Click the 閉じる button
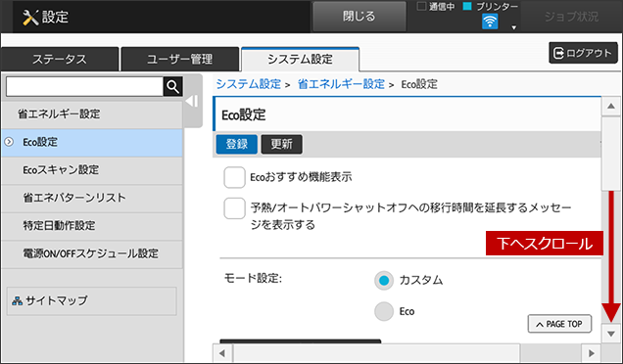Viewport: 623px width, 364px height. pyautogui.click(x=359, y=17)
